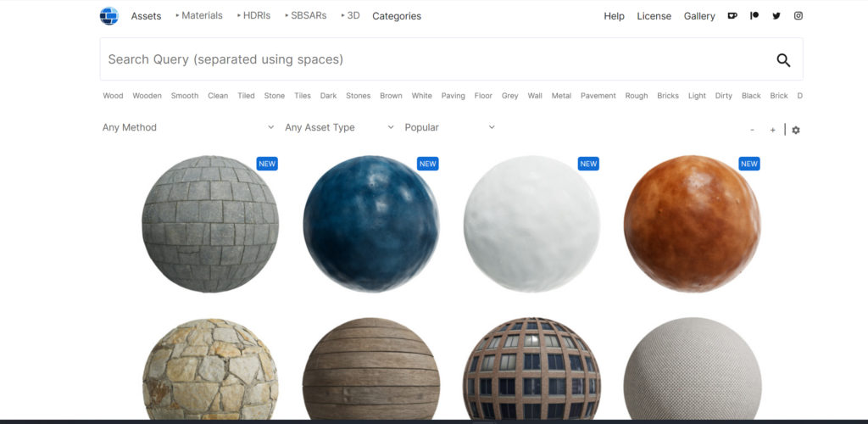Open the Help link
The height and width of the screenshot is (424, 868).
click(x=614, y=16)
